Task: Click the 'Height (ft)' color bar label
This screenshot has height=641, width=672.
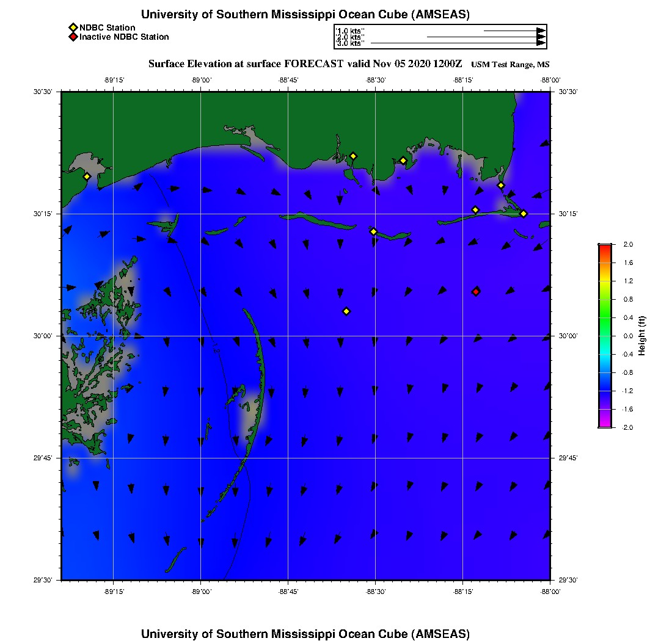Action: click(642, 336)
